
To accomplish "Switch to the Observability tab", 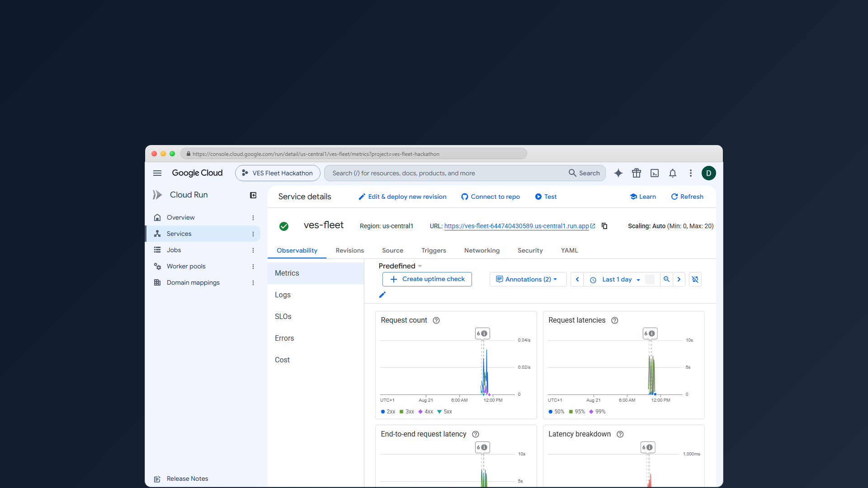I will tap(297, 250).
